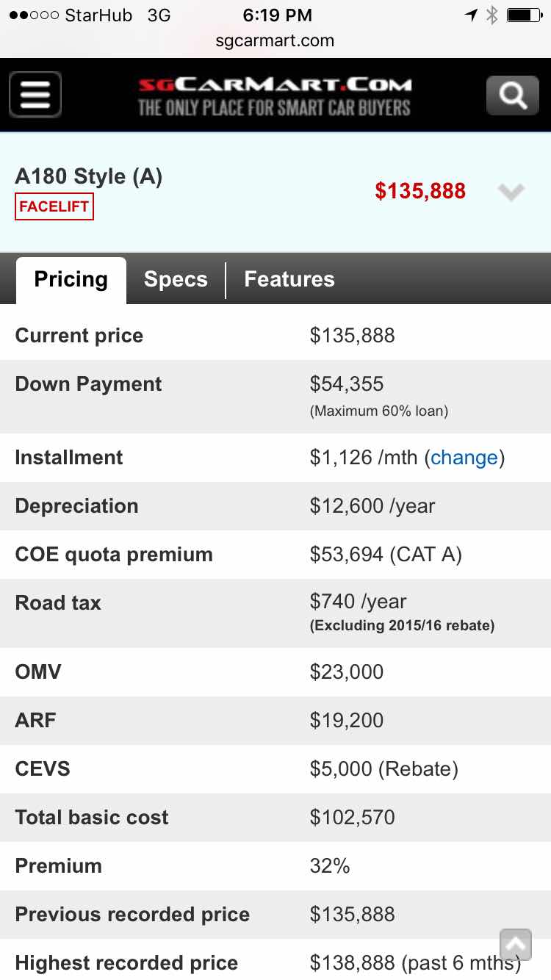551x980 pixels.
Task: Tap the Depreciation row amount
Action: 372,506
